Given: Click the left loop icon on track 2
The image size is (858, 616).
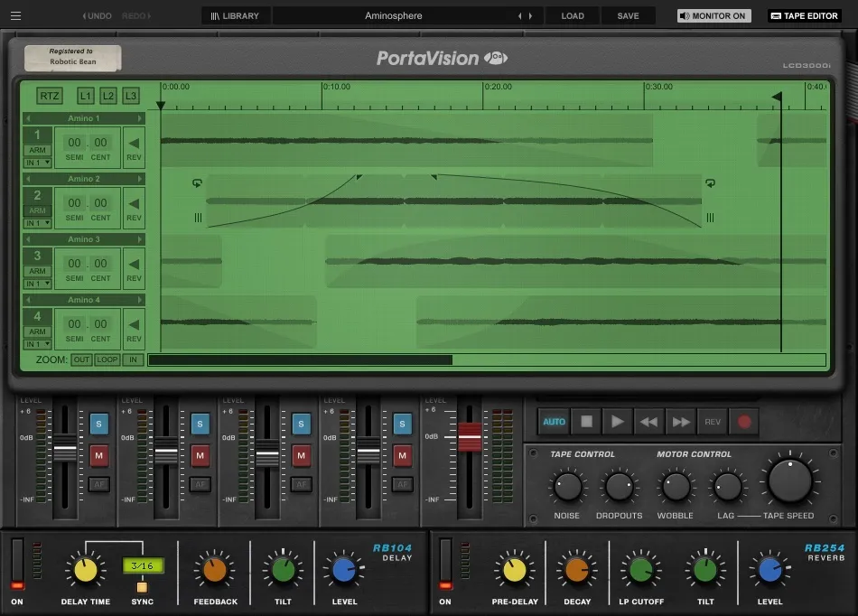Looking at the screenshot, I should [197, 183].
